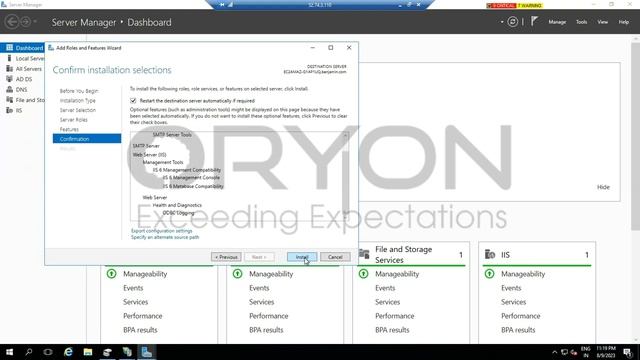Open the Notifications flag icon
640x360 pixels.
[534, 21]
